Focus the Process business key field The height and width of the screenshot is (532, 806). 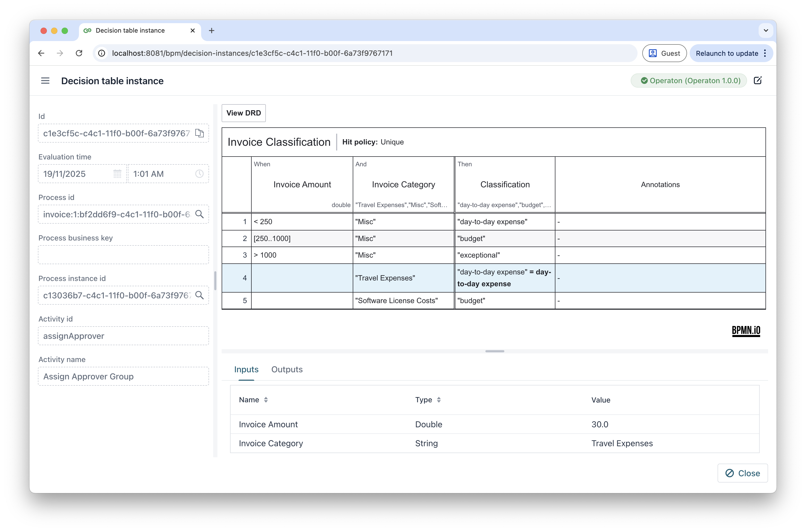123,254
